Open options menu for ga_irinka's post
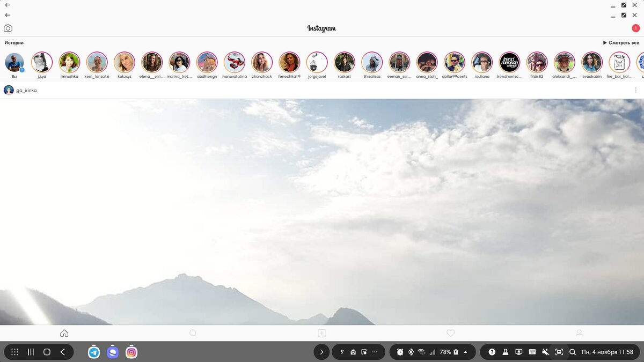This screenshot has width=644, height=362. point(636,90)
